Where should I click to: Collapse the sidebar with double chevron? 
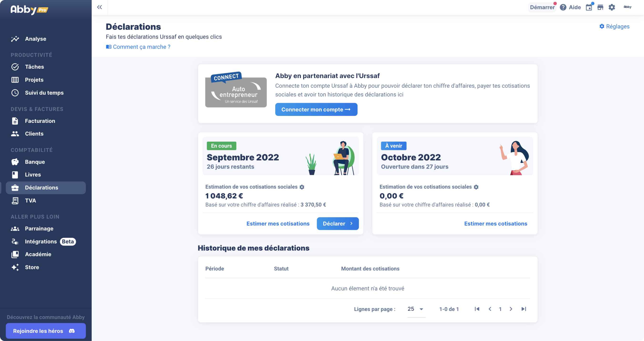click(99, 7)
